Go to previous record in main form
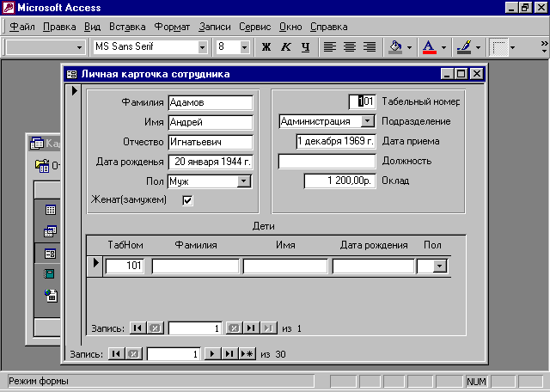 coord(133,354)
